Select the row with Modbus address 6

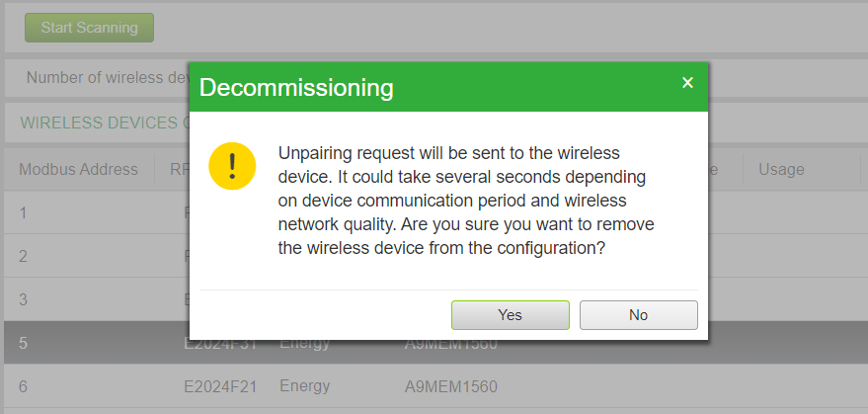(434, 386)
